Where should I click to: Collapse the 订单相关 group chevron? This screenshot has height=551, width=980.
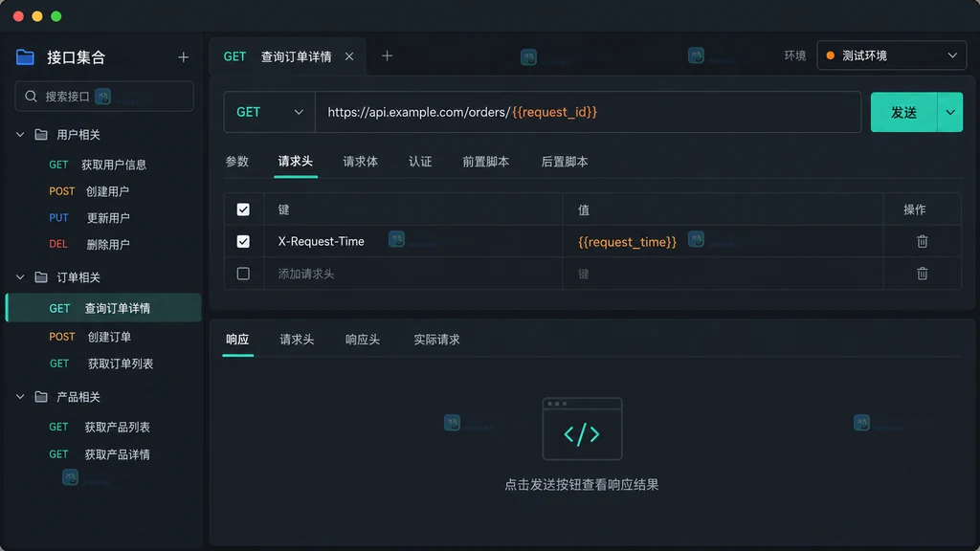pyautogui.click(x=20, y=276)
